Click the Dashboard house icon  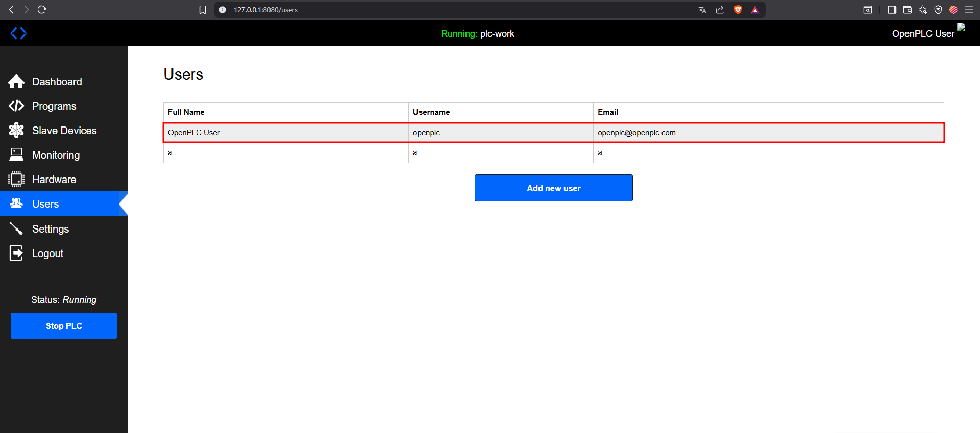click(16, 82)
